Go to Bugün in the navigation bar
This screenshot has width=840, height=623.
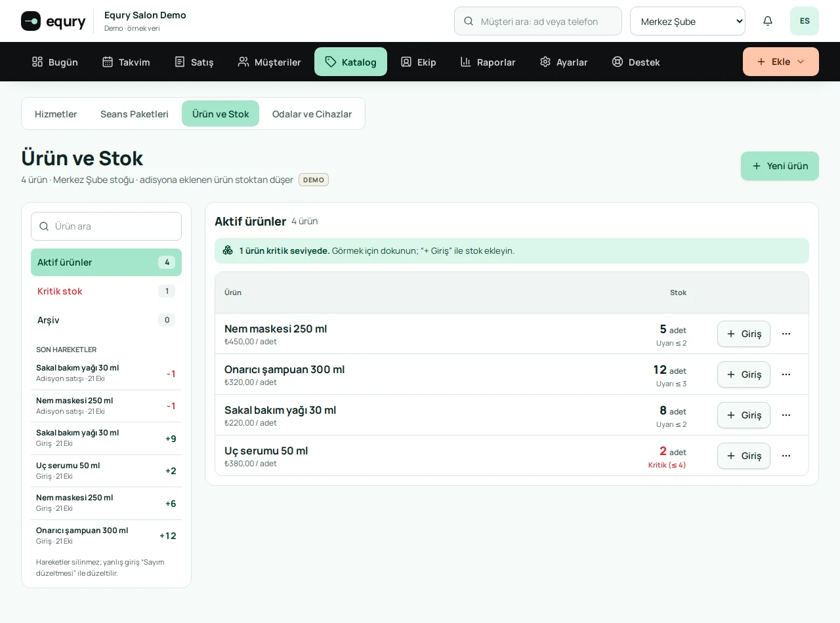[55, 62]
